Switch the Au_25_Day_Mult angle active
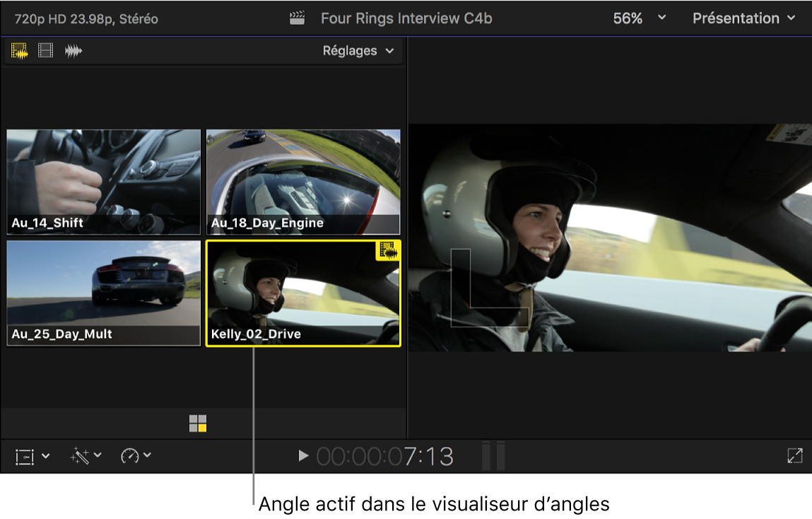Image resolution: width=812 pixels, height=519 pixels. 103,292
